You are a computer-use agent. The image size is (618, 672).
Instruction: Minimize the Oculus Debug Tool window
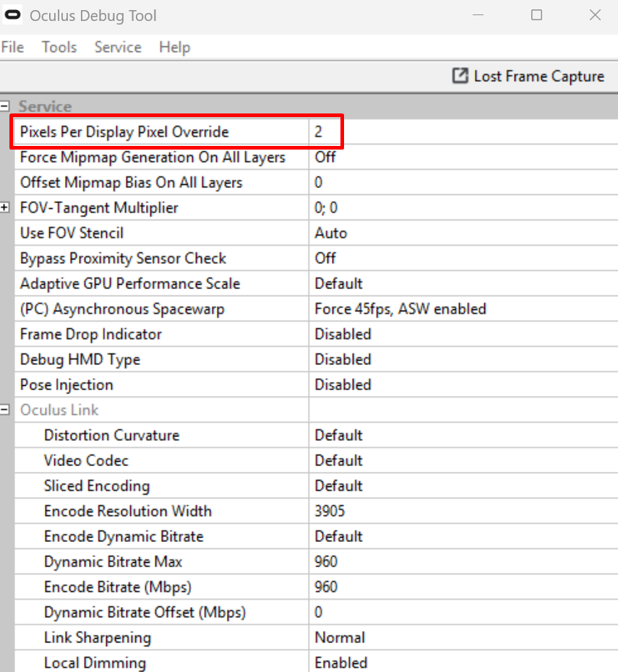coord(478,15)
